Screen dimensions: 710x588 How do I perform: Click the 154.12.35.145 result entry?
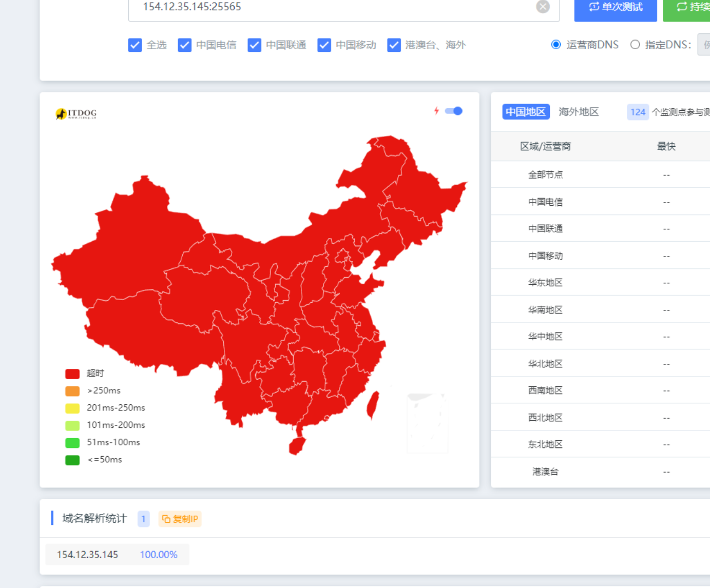click(88, 555)
